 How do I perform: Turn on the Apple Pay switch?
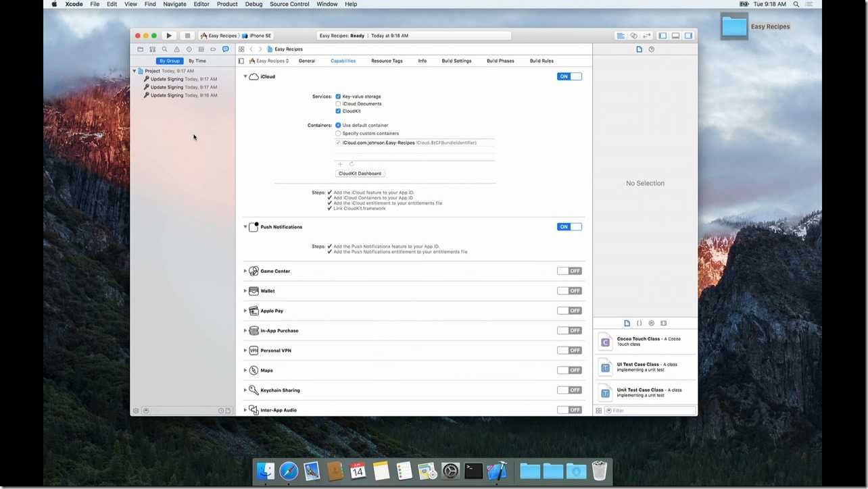[x=569, y=311]
